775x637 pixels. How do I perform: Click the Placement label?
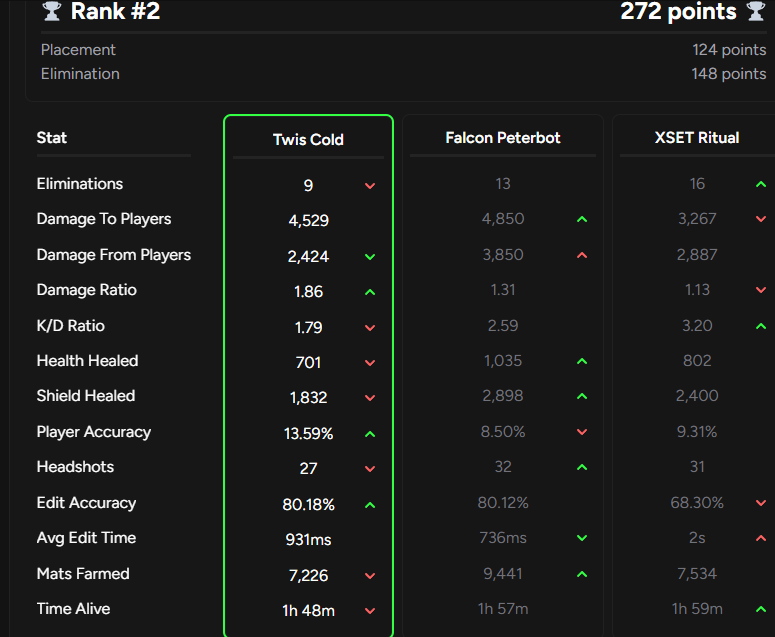click(x=78, y=49)
